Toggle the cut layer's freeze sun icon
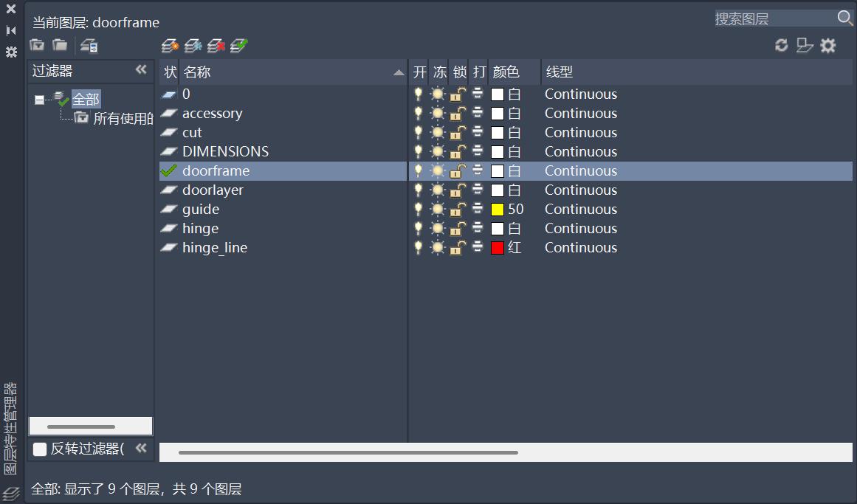The height and width of the screenshot is (504, 857). (438, 132)
